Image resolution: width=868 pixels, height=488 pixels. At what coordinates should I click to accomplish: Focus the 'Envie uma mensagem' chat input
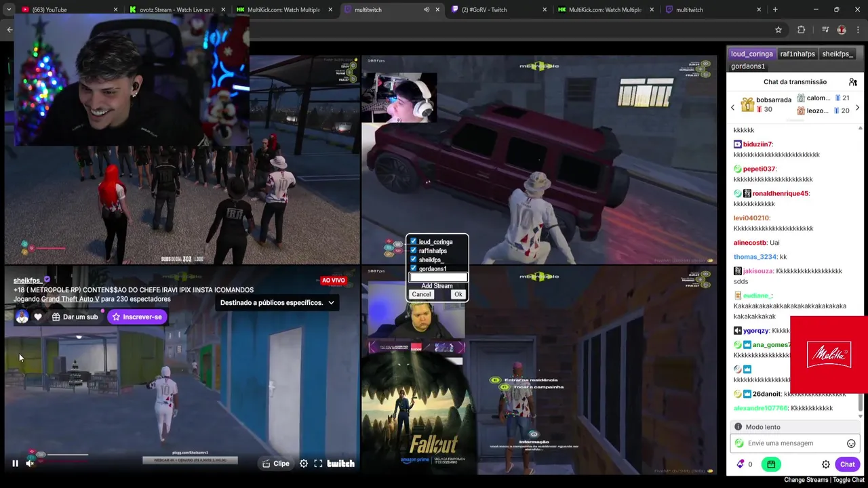[795, 443]
